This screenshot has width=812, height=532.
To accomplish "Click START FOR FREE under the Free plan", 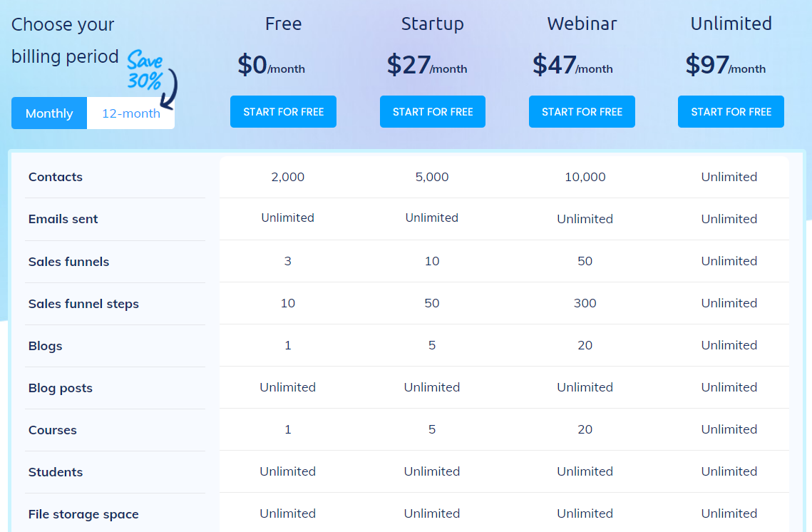I will coord(283,111).
